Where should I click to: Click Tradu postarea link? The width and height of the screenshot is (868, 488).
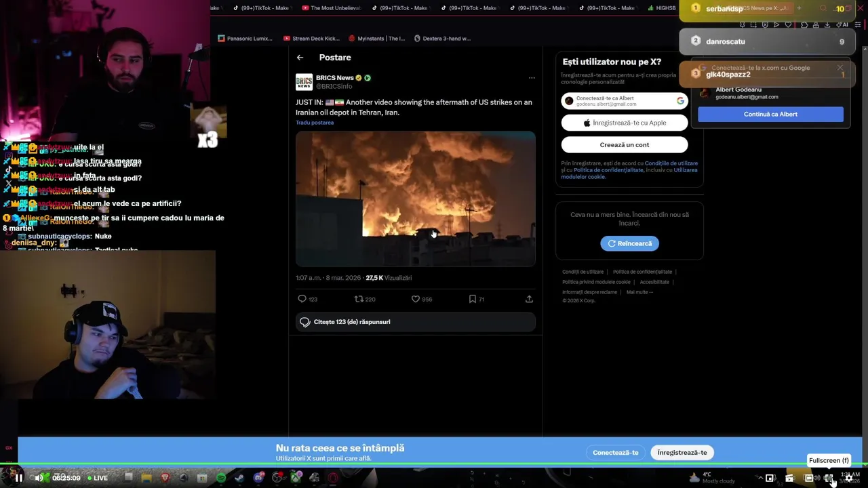(x=315, y=123)
